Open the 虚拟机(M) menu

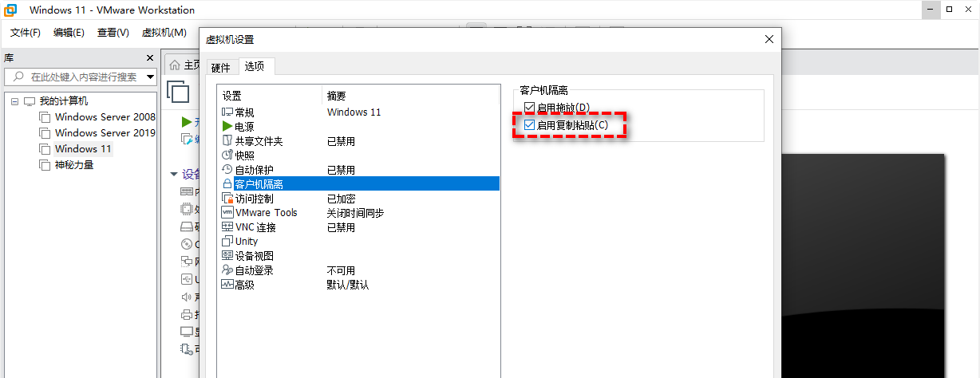[164, 33]
